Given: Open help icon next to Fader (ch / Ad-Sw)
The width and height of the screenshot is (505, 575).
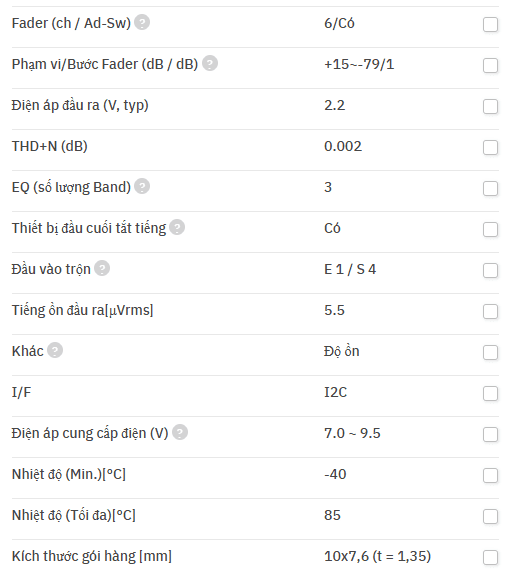Looking at the screenshot, I should click(142, 22).
